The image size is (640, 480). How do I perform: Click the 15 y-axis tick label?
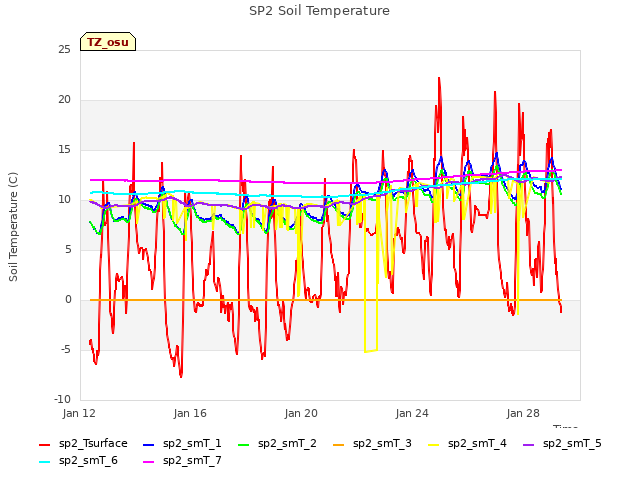coord(64,150)
